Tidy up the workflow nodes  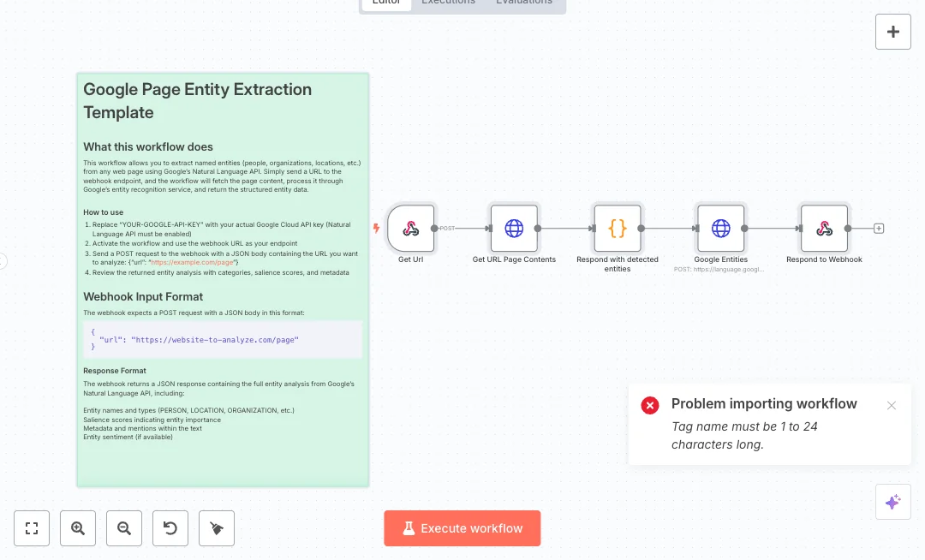click(217, 528)
